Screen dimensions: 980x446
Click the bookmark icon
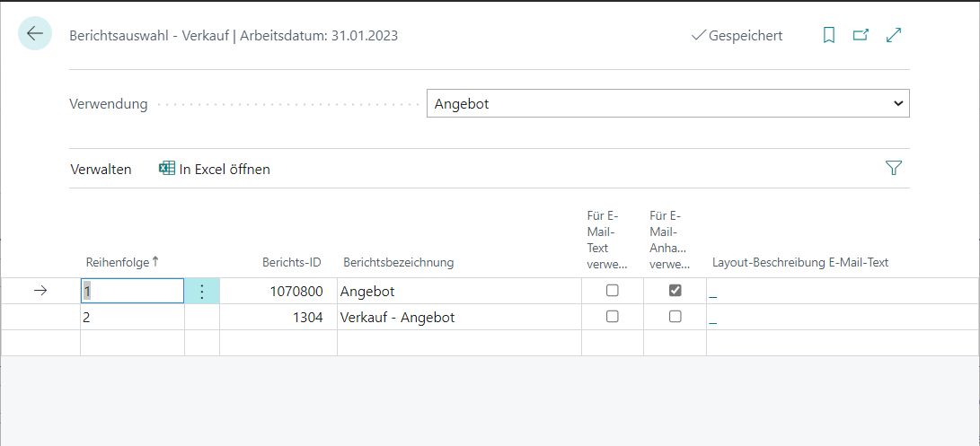(829, 35)
